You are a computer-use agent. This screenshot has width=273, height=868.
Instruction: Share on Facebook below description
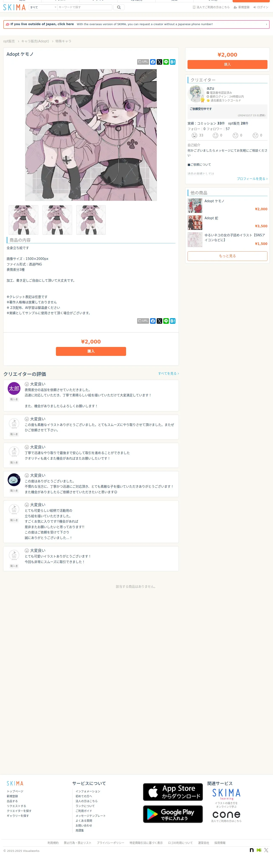(153, 321)
